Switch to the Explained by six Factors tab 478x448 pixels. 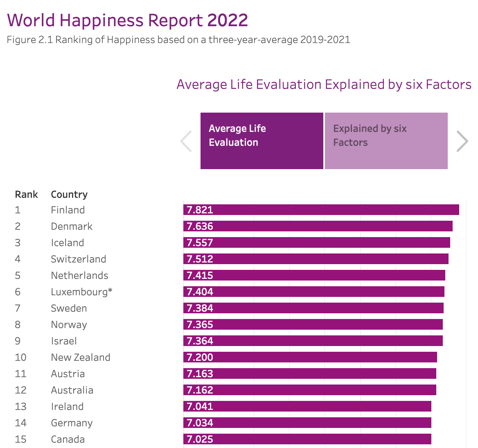click(x=386, y=141)
